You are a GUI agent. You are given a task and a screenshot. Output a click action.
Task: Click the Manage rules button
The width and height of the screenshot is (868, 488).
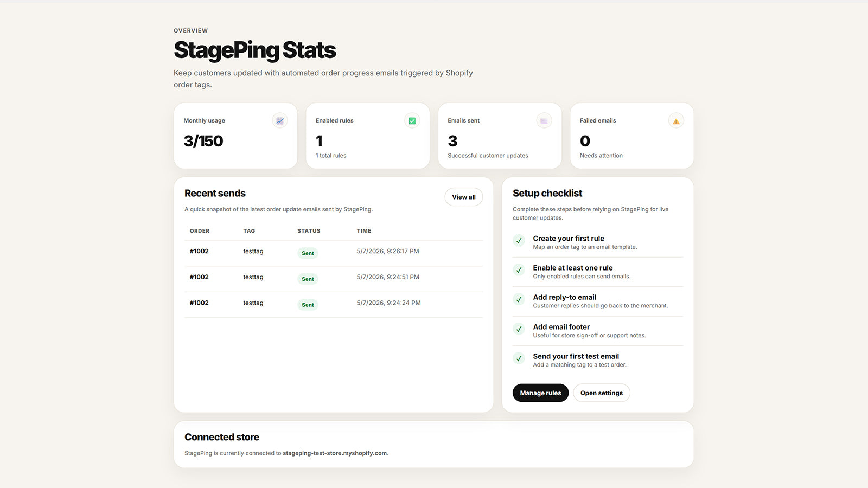coord(540,393)
